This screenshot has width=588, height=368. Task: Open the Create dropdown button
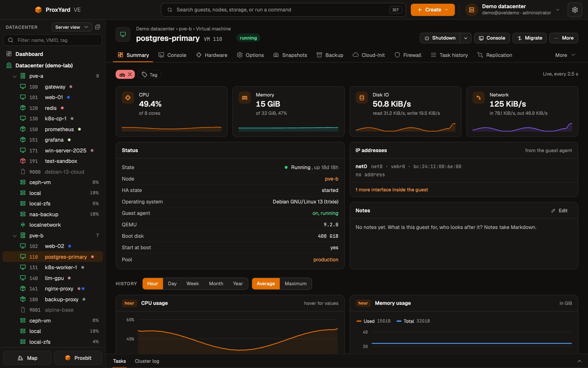[x=433, y=10]
